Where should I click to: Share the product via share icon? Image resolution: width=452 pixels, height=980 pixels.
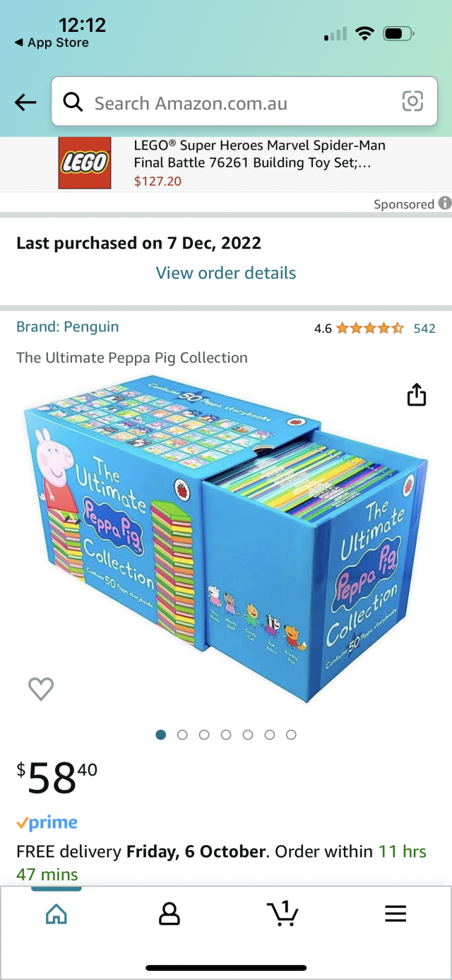coord(417,395)
